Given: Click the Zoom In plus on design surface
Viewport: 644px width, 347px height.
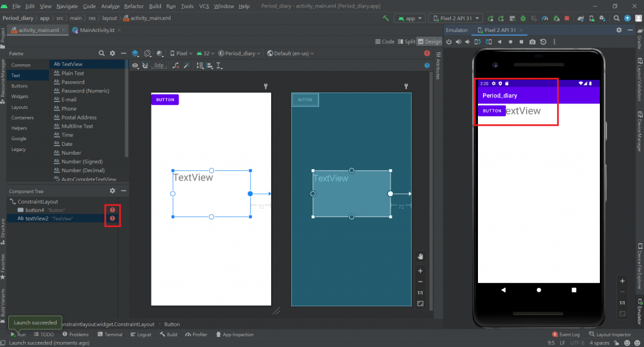Looking at the screenshot, I should (420, 271).
